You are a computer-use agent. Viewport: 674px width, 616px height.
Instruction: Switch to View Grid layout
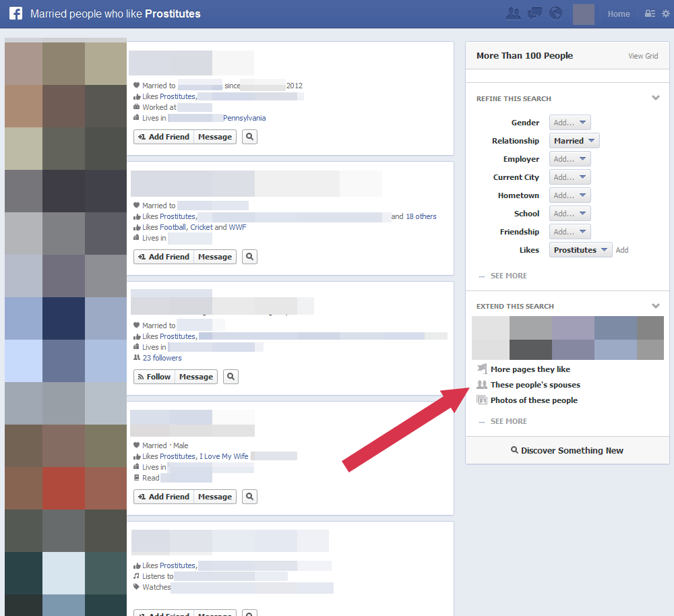tap(643, 56)
